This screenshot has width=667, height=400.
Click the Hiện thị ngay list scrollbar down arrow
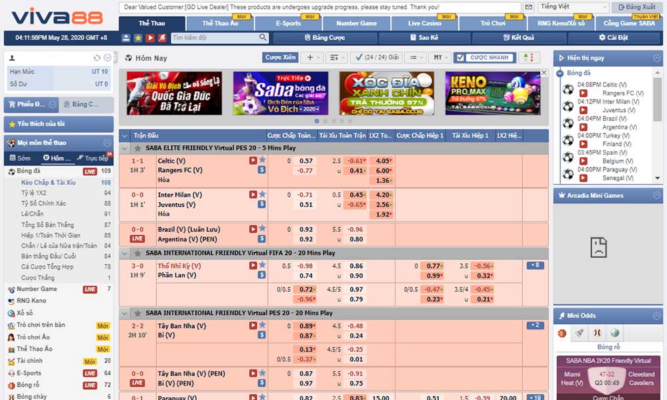pos(658,178)
